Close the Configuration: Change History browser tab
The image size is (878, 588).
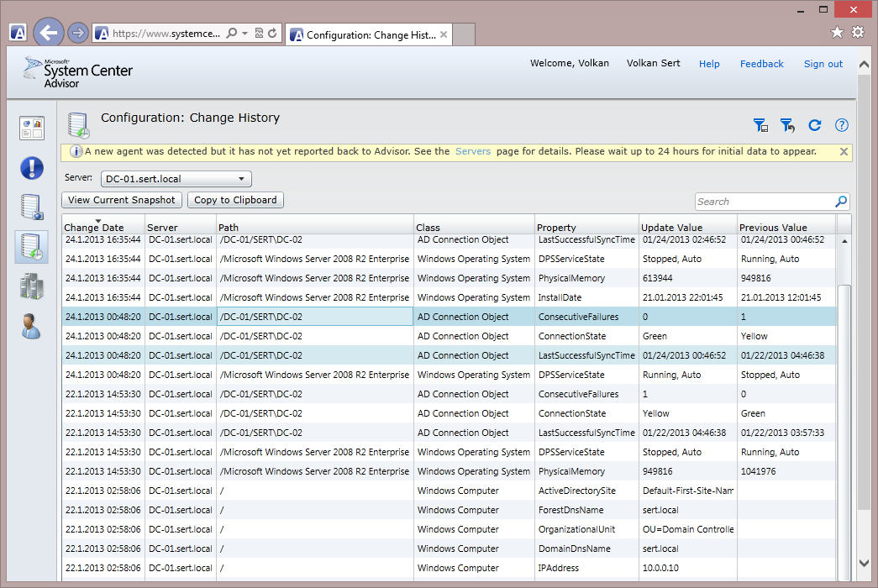(x=444, y=34)
